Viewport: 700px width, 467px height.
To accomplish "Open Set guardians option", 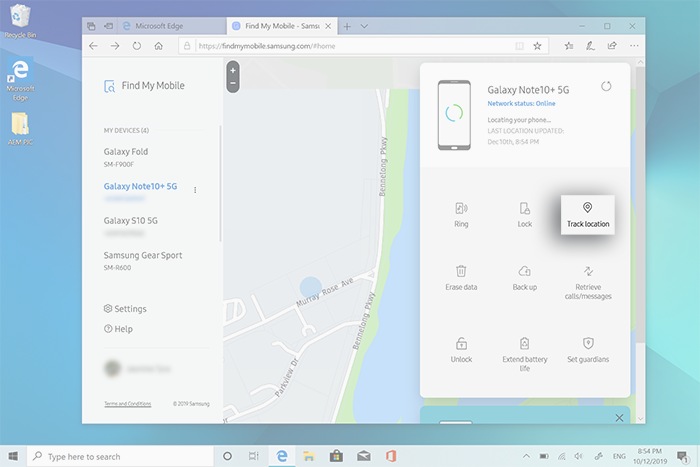I will click(588, 350).
